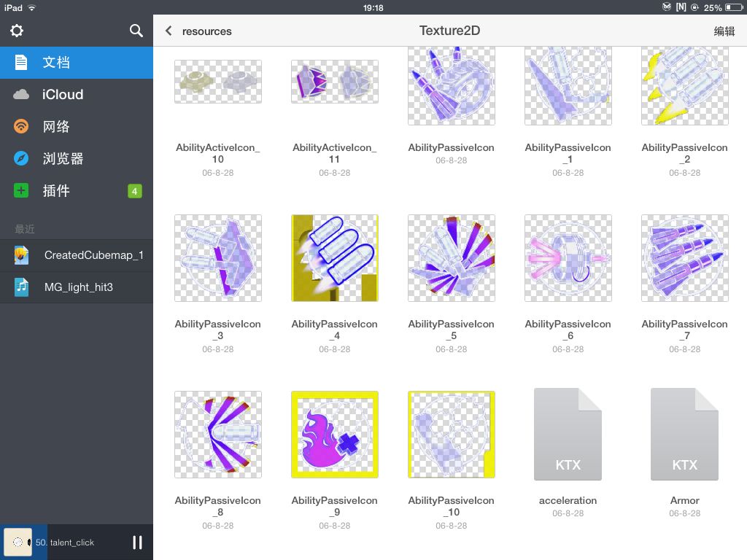Viewport: 747px width, 560px height.
Task: Click the file name AbilityPassiveIcon_8
Action: (x=217, y=506)
